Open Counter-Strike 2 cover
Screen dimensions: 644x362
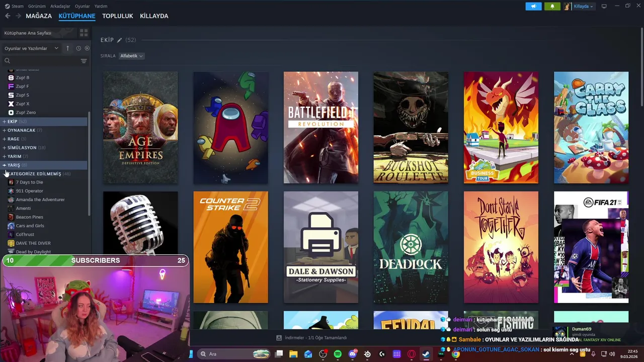tap(230, 247)
